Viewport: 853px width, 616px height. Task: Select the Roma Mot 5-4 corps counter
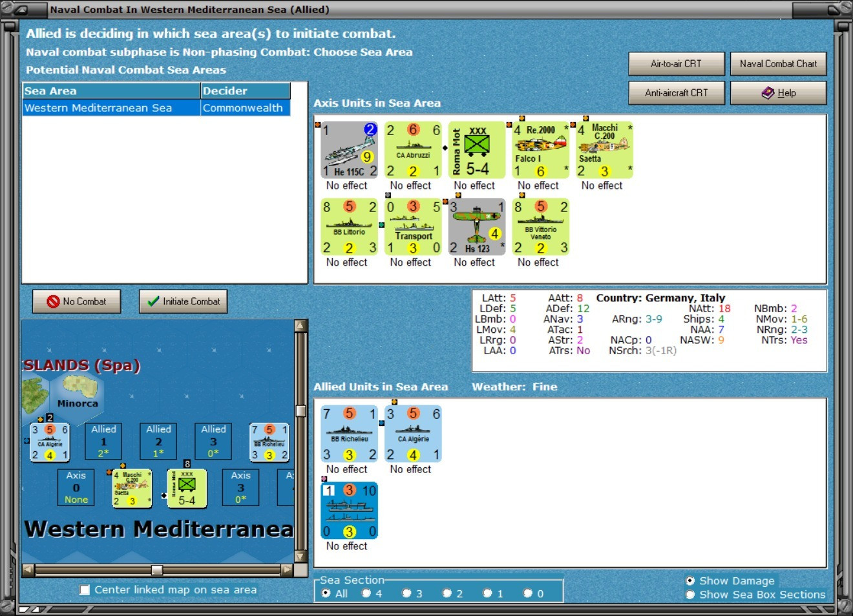(x=477, y=150)
